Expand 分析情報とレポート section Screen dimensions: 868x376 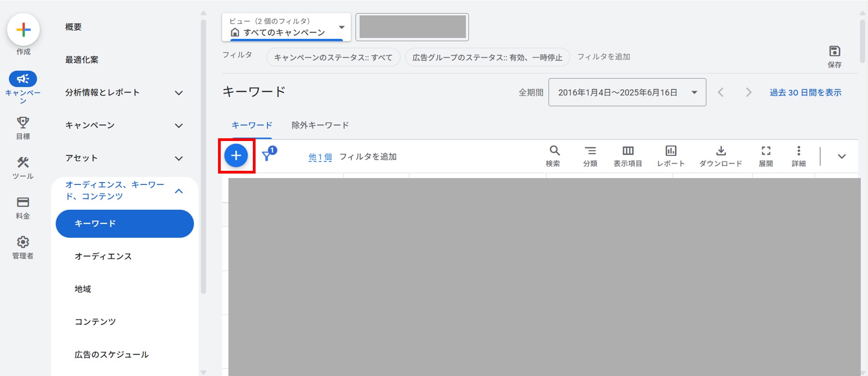[179, 93]
